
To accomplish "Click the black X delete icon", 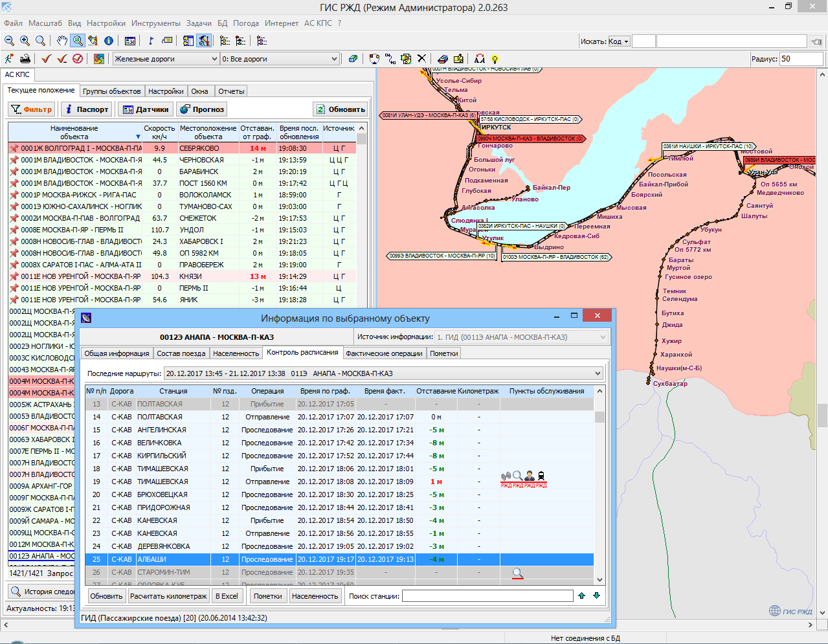I will point(421,59).
